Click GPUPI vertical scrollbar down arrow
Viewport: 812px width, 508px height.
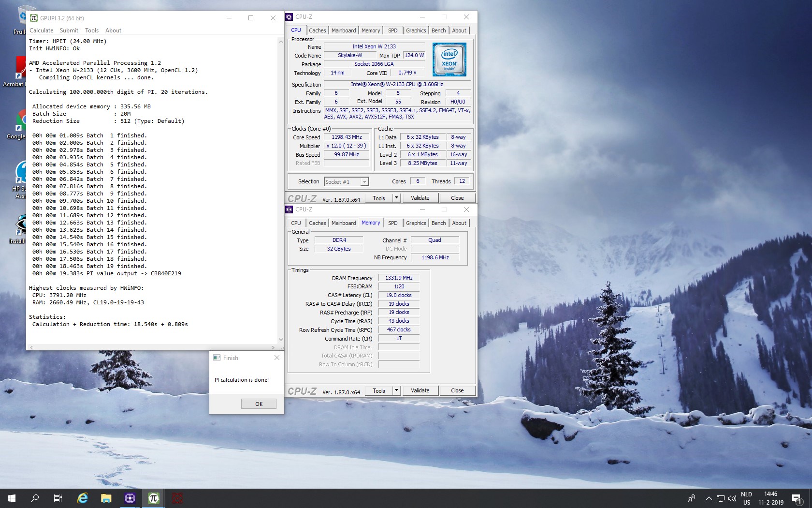pos(281,340)
